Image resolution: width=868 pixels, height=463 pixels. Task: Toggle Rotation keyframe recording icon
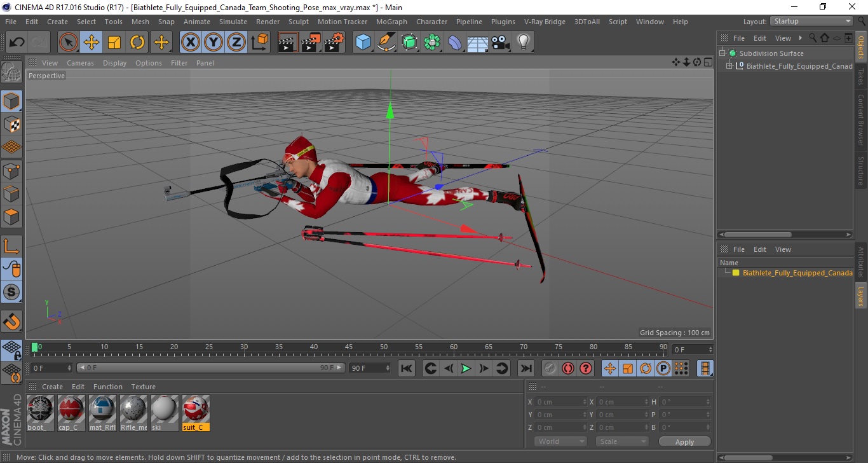click(645, 368)
